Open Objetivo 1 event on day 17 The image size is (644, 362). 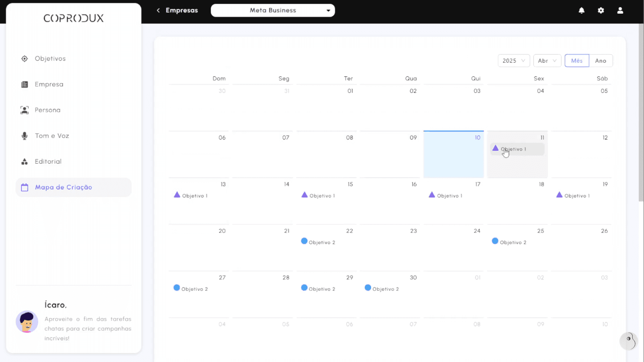454,196
